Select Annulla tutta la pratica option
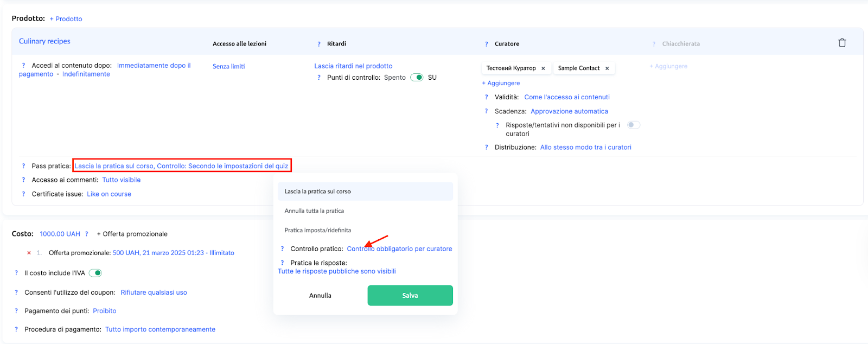Image resolution: width=868 pixels, height=344 pixels. point(314,211)
